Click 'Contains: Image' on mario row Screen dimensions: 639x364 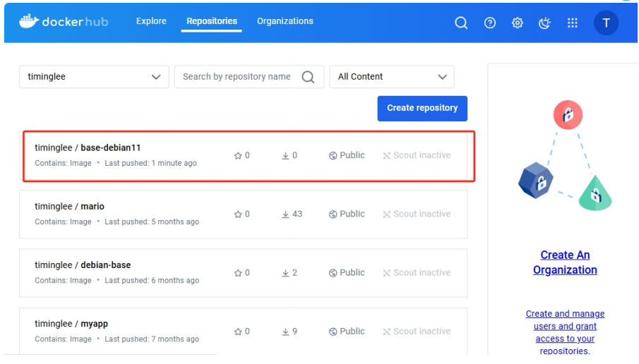(x=63, y=222)
